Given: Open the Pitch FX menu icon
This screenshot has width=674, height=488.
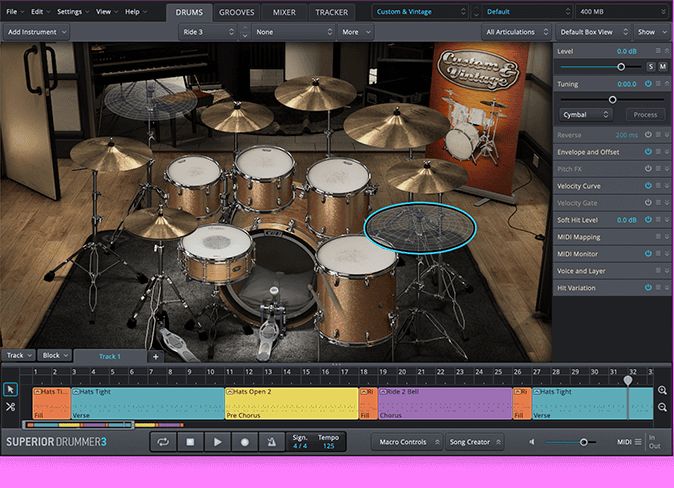Looking at the screenshot, I should pos(658,169).
